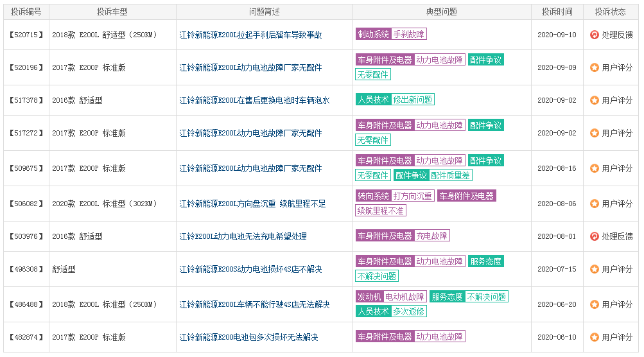Click the 用户评分 star icon for complaint 482874

click(x=595, y=337)
